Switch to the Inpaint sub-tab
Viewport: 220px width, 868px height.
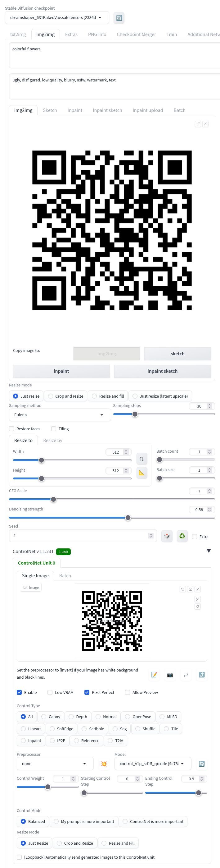tap(75, 110)
